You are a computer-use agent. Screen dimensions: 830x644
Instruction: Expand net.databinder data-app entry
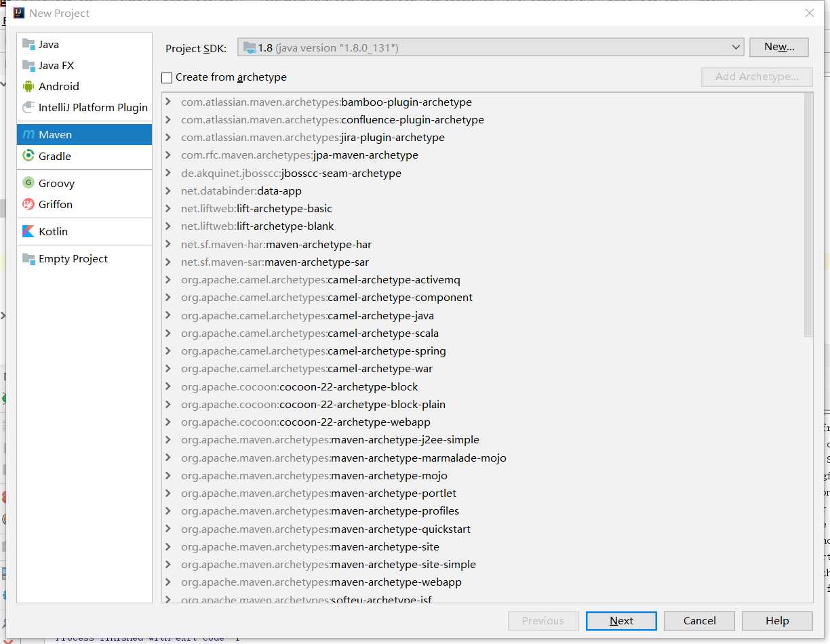168,190
